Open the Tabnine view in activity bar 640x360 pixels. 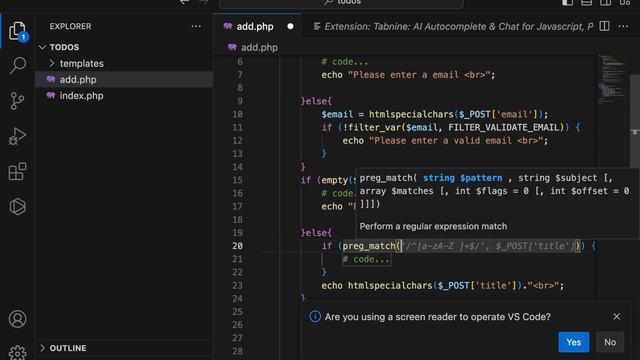[17, 207]
